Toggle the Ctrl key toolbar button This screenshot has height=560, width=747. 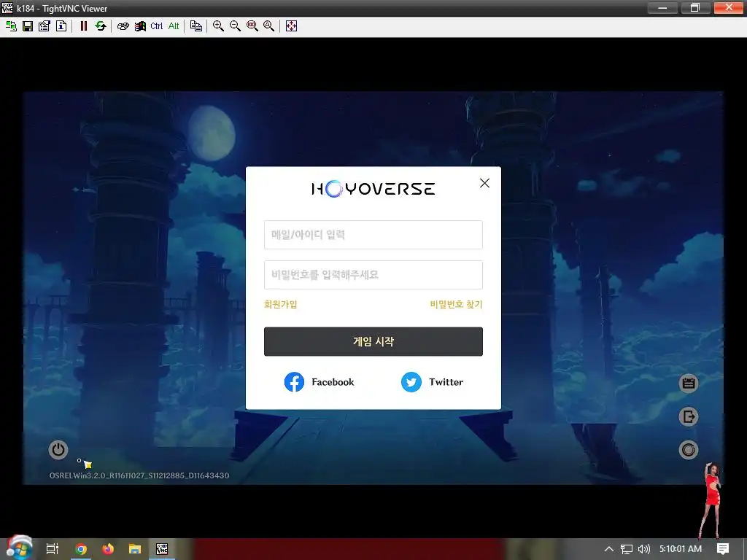[x=156, y=26]
